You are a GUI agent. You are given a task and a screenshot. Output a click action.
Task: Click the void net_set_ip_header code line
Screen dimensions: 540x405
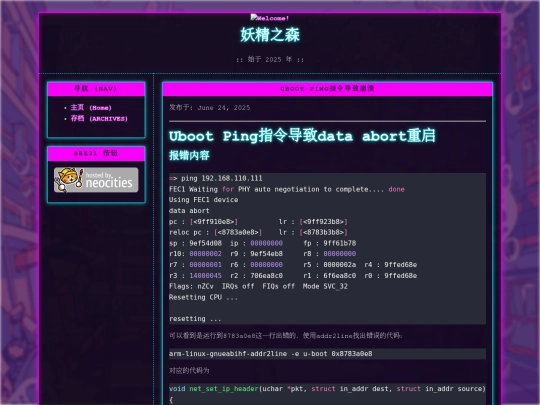tap(327, 389)
